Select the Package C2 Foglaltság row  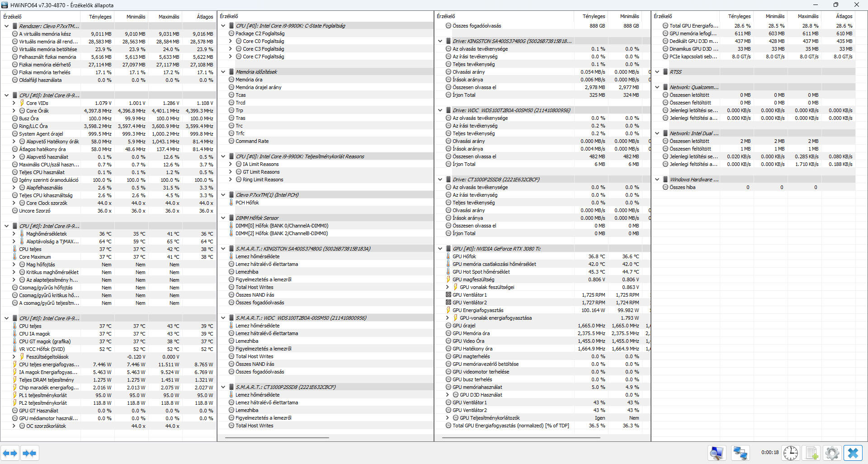325,33
